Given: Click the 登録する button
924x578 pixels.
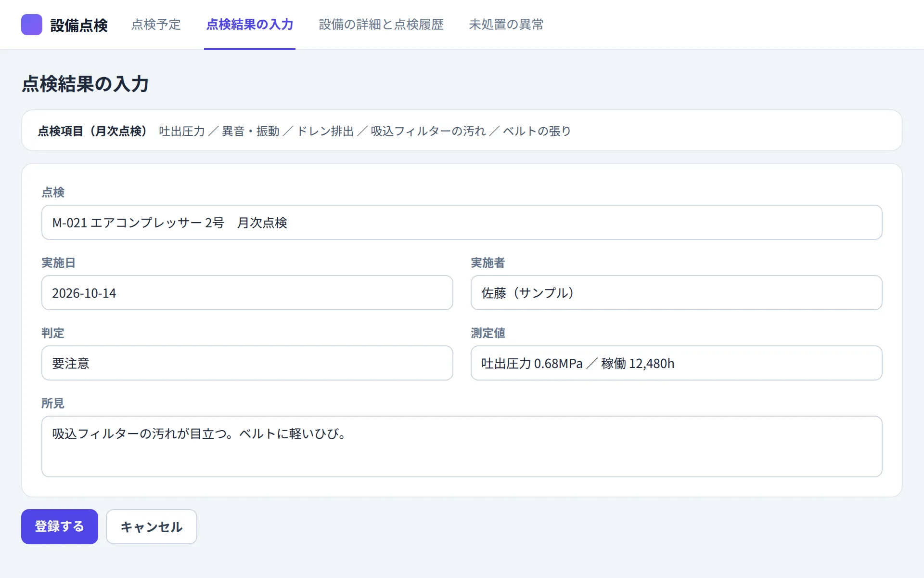Looking at the screenshot, I should point(60,527).
